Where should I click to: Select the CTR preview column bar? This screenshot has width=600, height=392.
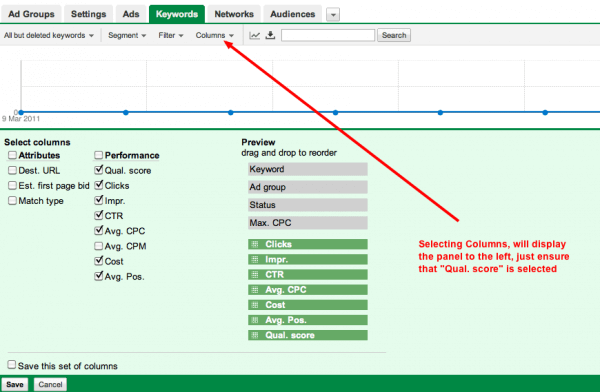point(308,274)
